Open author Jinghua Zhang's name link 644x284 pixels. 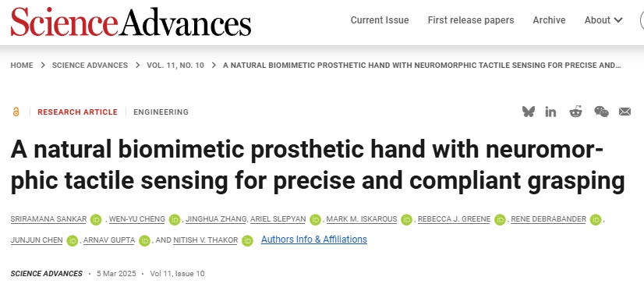pos(217,219)
